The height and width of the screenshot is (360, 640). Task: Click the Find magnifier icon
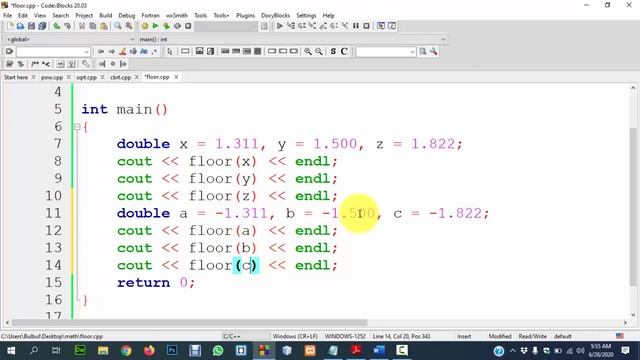tap(118, 26)
